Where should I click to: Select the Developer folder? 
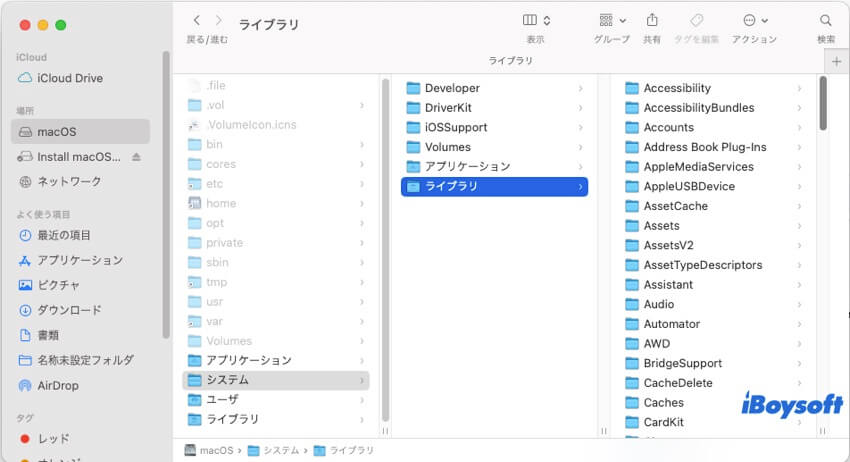point(494,88)
